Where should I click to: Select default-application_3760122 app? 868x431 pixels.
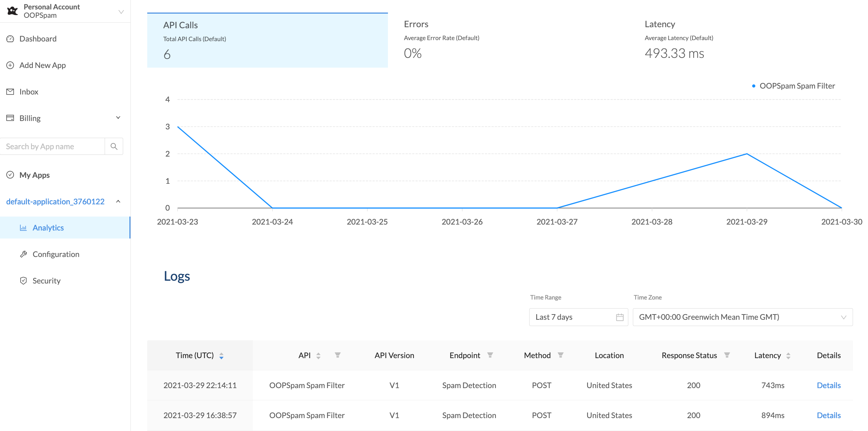tap(55, 202)
